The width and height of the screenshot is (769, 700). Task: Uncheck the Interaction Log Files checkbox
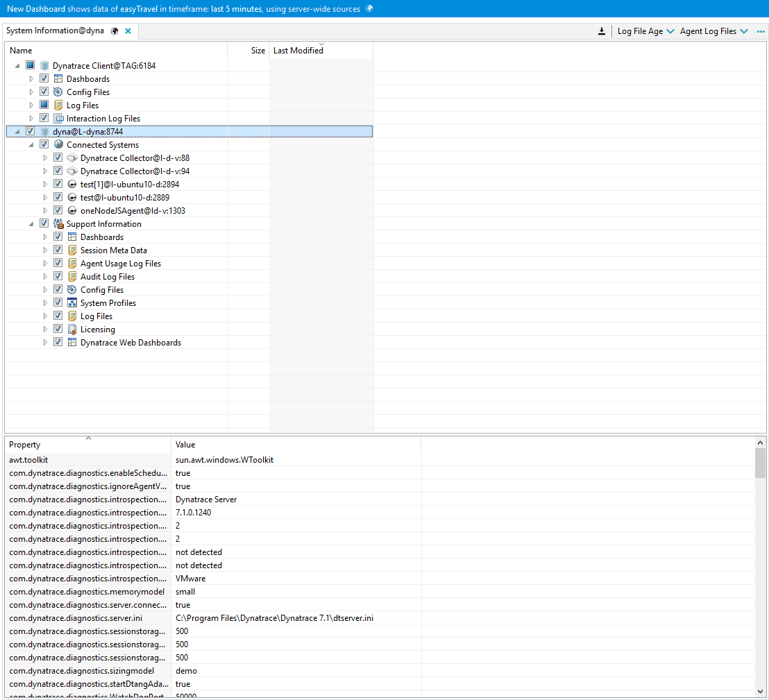(44, 118)
